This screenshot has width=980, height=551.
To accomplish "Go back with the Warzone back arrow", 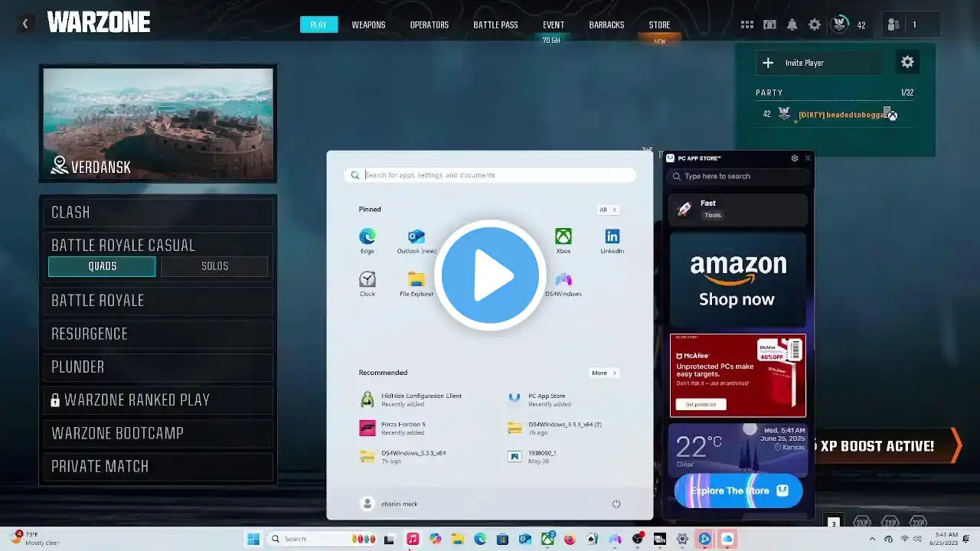I will 24,24.
